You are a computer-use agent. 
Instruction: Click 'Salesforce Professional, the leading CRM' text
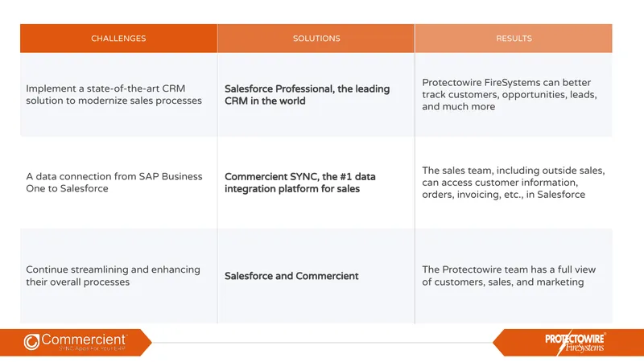[x=307, y=95]
